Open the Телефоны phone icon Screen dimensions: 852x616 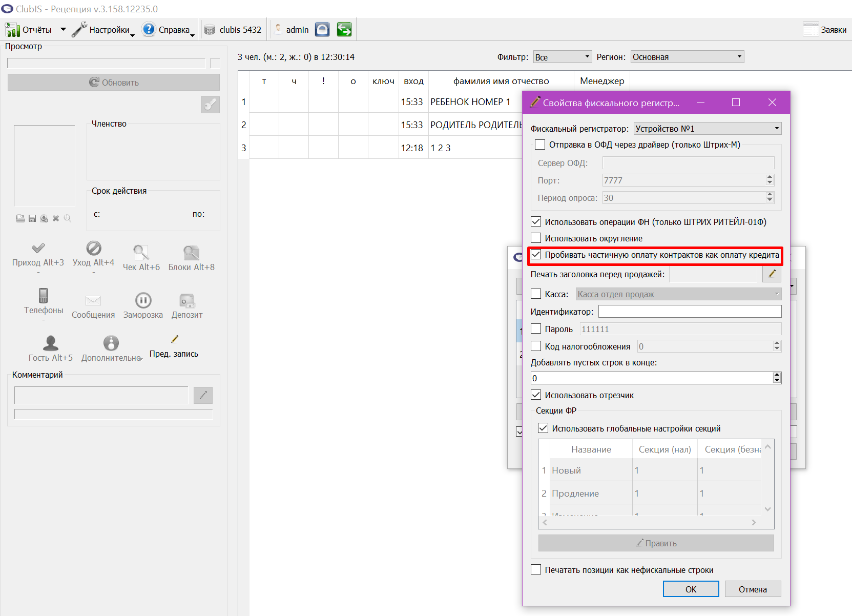tap(44, 296)
